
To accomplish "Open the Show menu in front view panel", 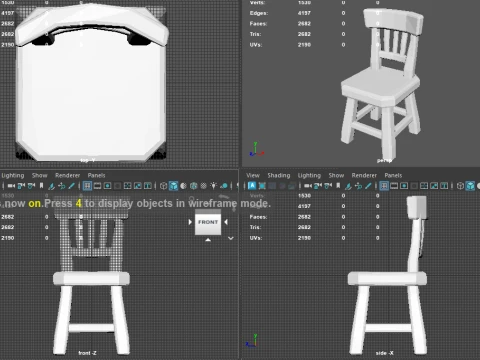I will tap(40, 175).
